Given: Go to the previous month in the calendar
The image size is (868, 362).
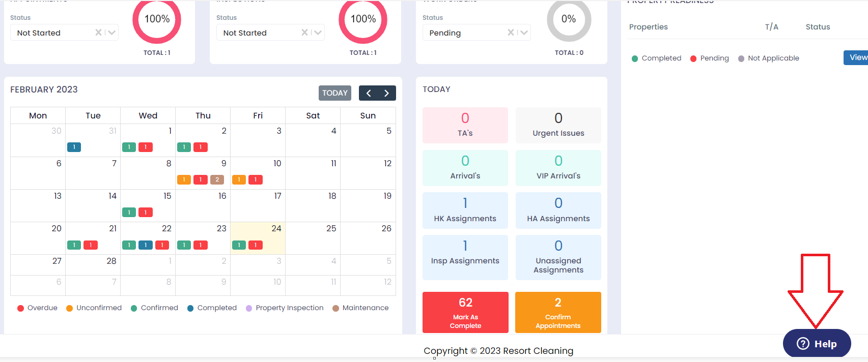Looking at the screenshot, I should click(369, 93).
